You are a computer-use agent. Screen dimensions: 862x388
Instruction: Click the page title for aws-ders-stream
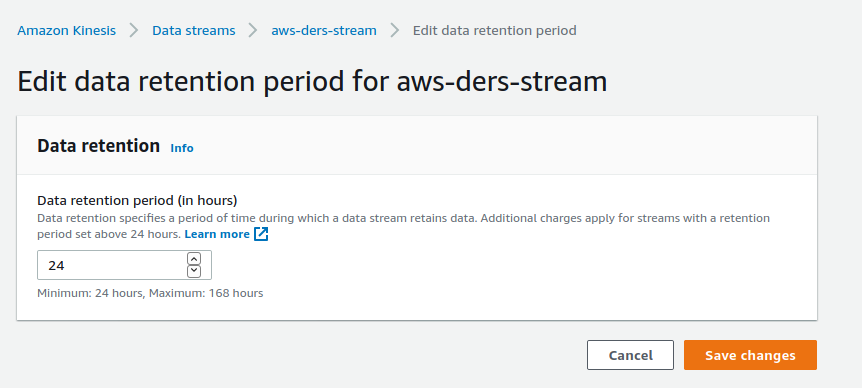(x=312, y=81)
